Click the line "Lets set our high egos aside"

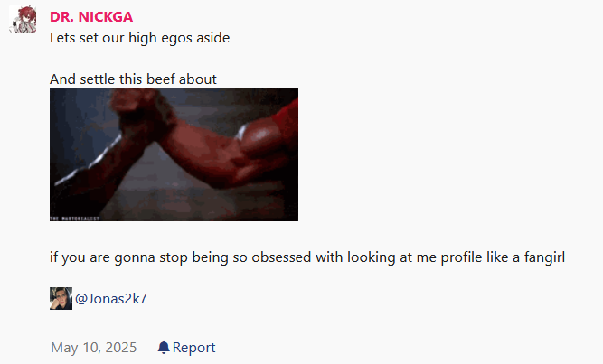(x=139, y=38)
